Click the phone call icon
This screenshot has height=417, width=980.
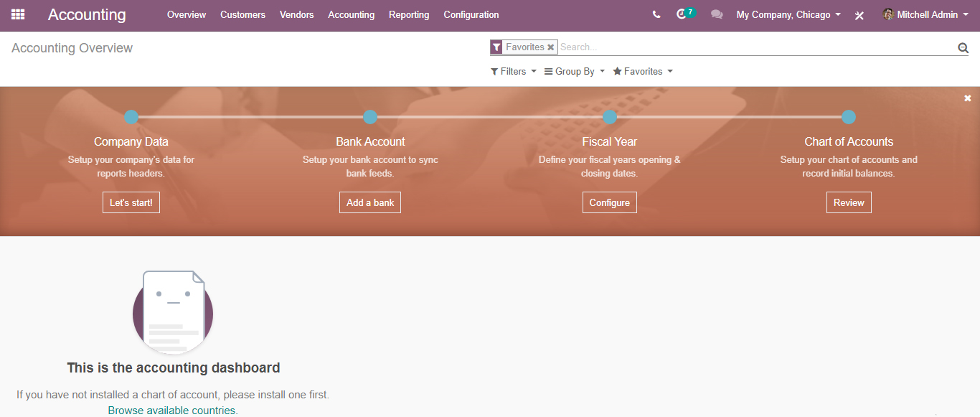tap(656, 14)
